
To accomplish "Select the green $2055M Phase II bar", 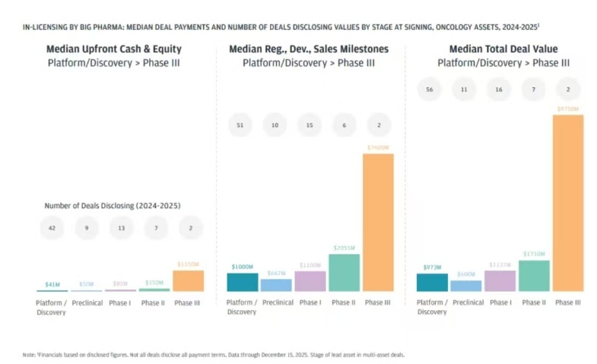I will [x=344, y=272].
